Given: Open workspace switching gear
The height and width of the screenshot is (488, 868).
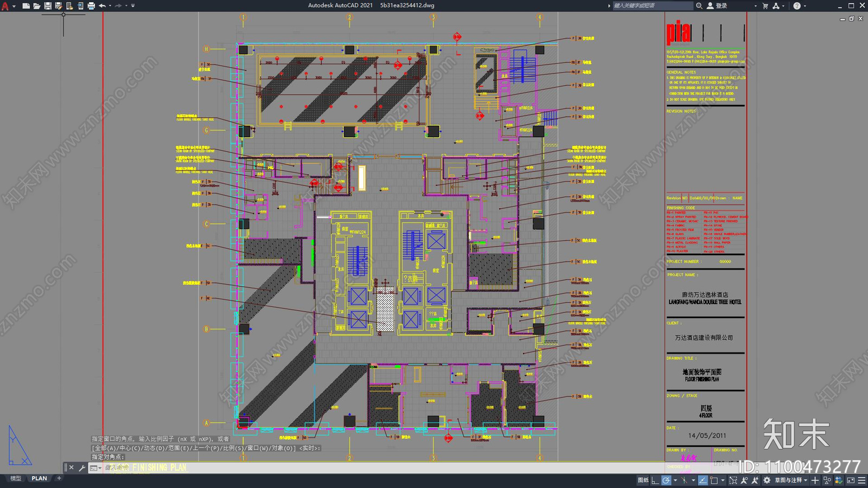Looking at the screenshot, I should pyautogui.click(x=767, y=480).
